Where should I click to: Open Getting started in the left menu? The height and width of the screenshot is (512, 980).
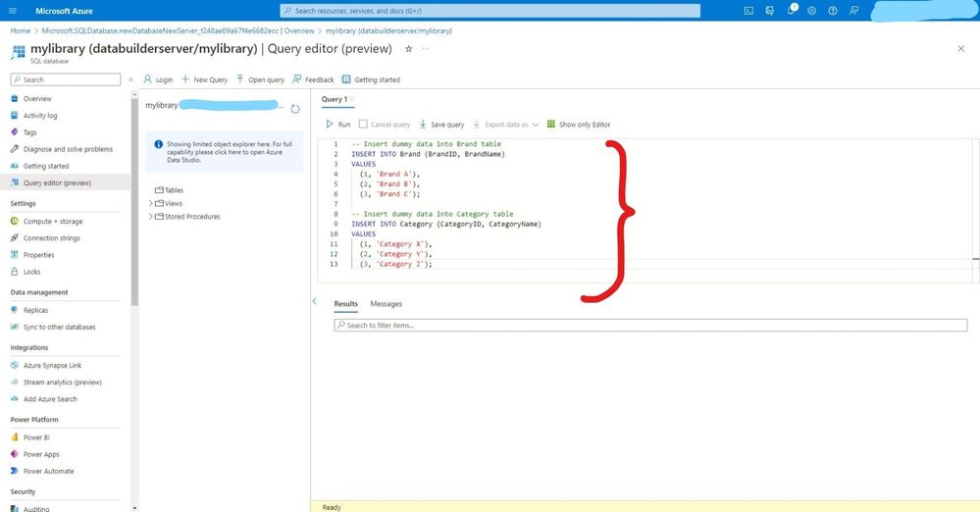tap(46, 167)
